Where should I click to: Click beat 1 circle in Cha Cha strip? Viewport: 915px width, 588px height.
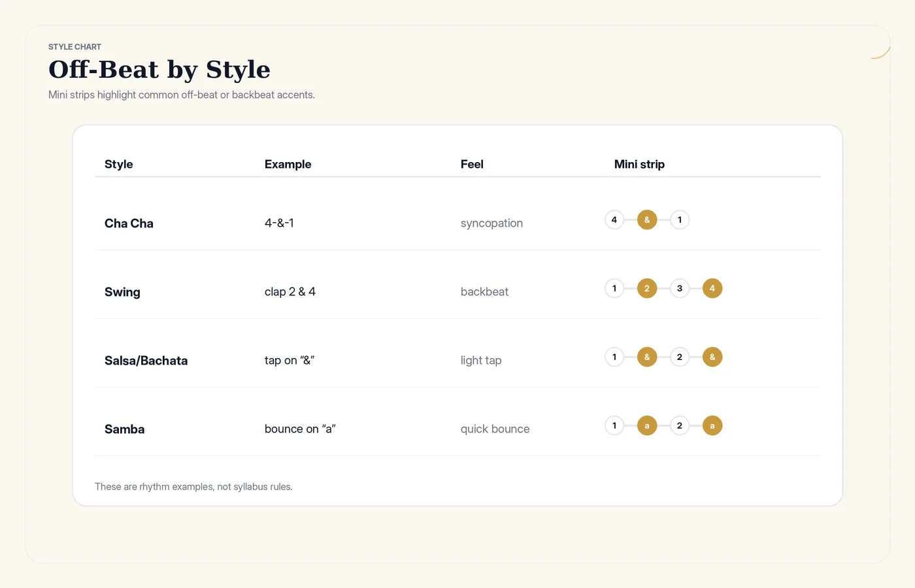pyautogui.click(x=680, y=220)
